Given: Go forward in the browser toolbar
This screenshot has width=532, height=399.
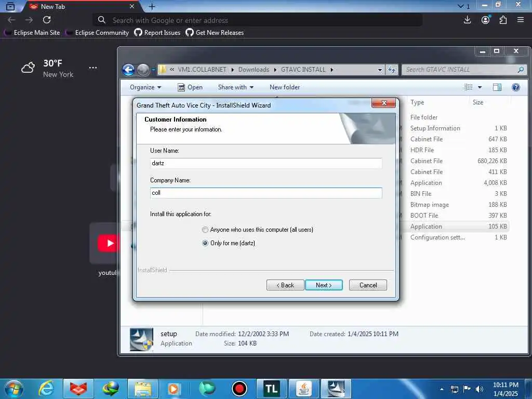Looking at the screenshot, I should pos(29,20).
